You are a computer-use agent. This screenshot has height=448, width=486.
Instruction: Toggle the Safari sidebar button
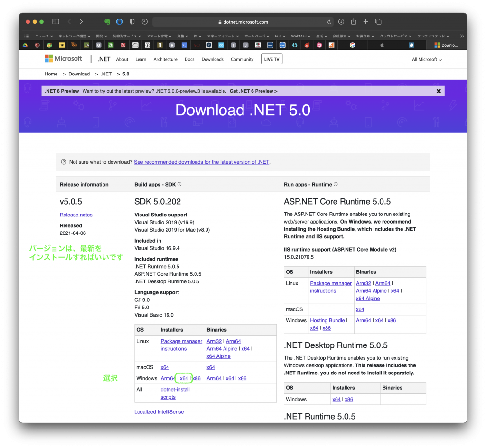pyautogui.click(x=56, y=22)
